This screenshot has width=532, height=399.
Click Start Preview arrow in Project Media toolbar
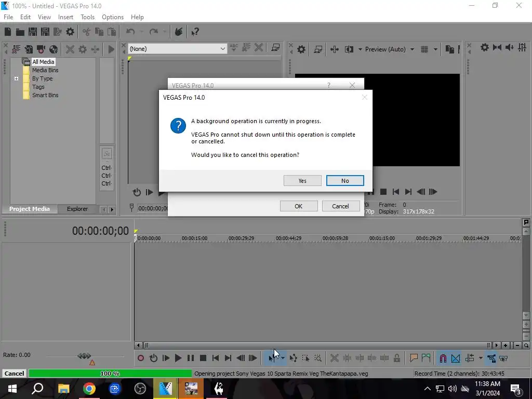click(x=111, y=49)
